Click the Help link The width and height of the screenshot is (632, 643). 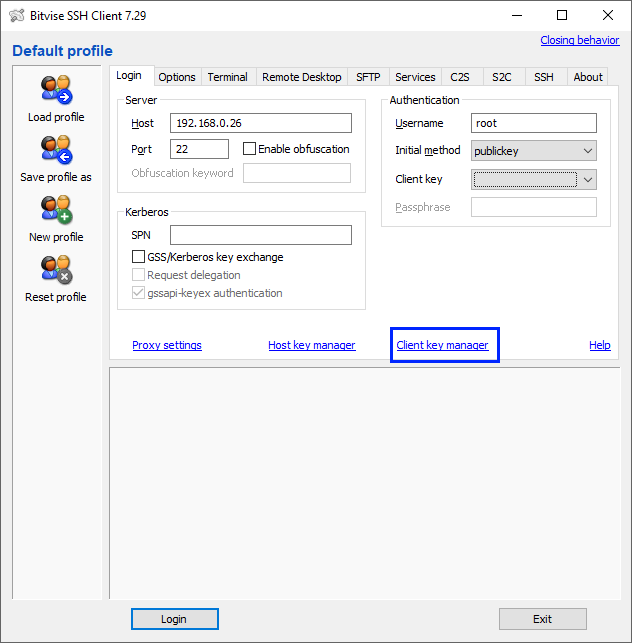coord(600,345)
